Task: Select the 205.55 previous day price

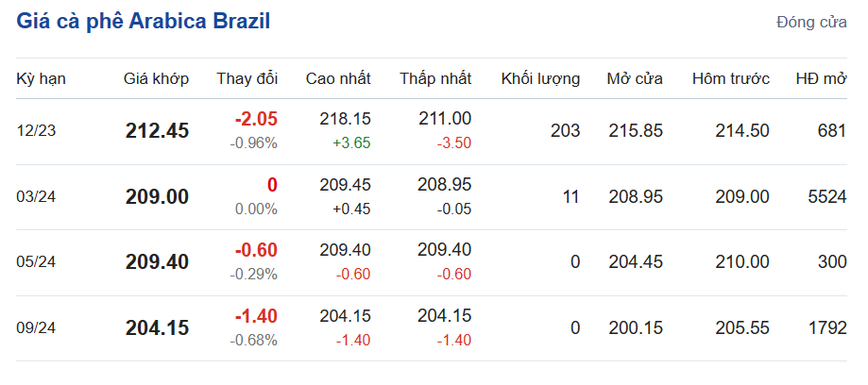Action: point(742,328)
